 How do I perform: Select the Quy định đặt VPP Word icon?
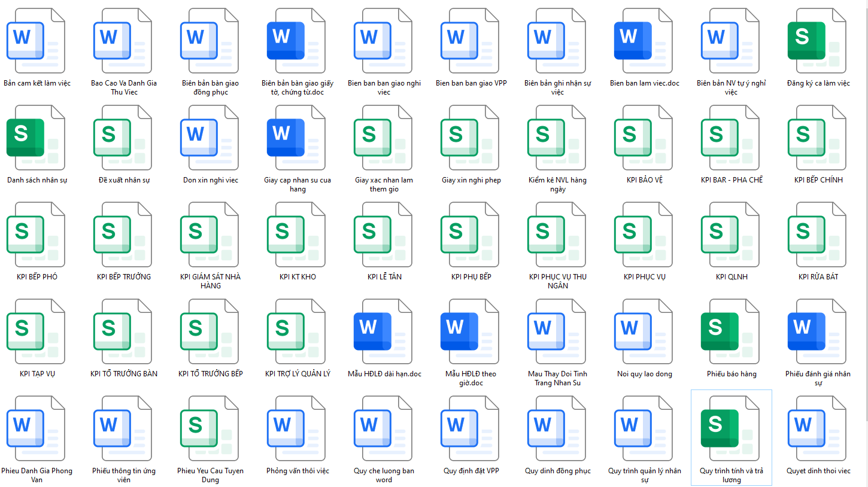point(469,428)
